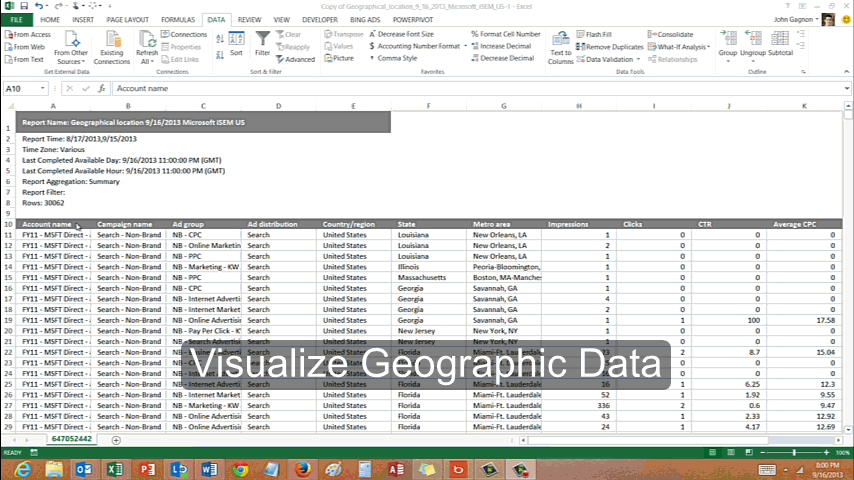The width and height of the screenshot is (854, 480).
Task: Open Word from taskbar
Action: (210, 469)
